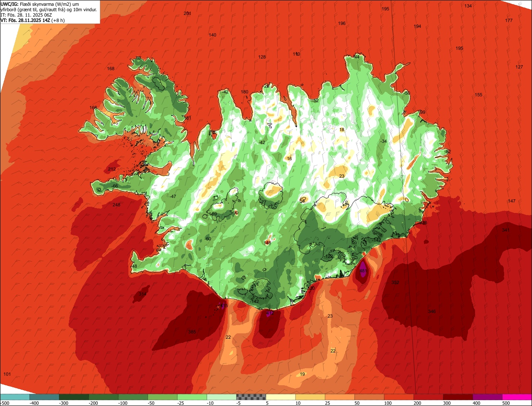Click the darkest green -300 to -200 swatch
Screen dimensions: 532x406
pyautogui.click(x=74, y=397)
